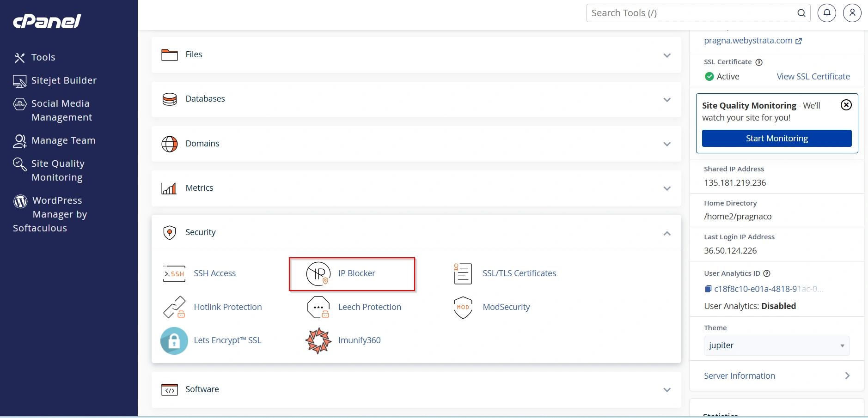Expand the Software section chevron
This screenshot has height=418, width=868.
[x=667, y=390]
